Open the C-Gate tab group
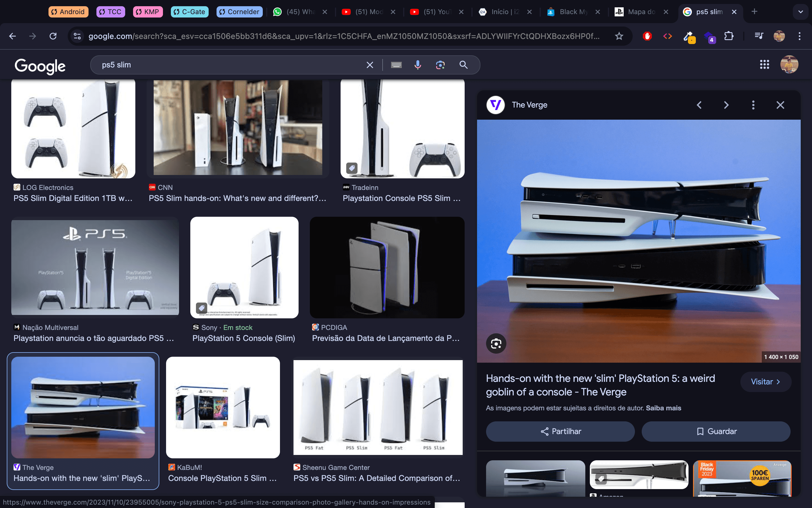 190,12
